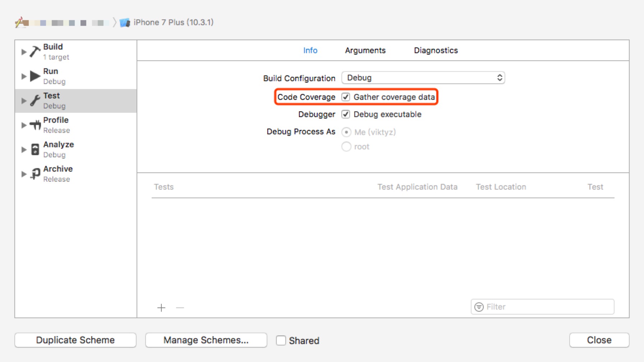The height and width of the screenshot is (362, 644).
Task: Click the plus icon to add tests
Action: coord(161,308)
